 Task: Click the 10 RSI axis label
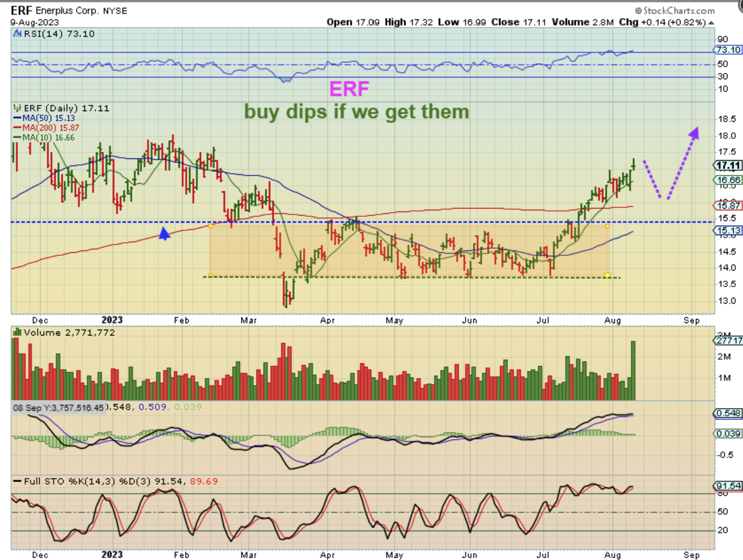722,89
